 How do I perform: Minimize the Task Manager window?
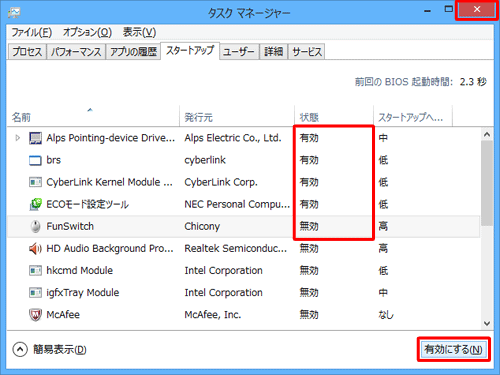pyautogui.click(x=428, y=11)
